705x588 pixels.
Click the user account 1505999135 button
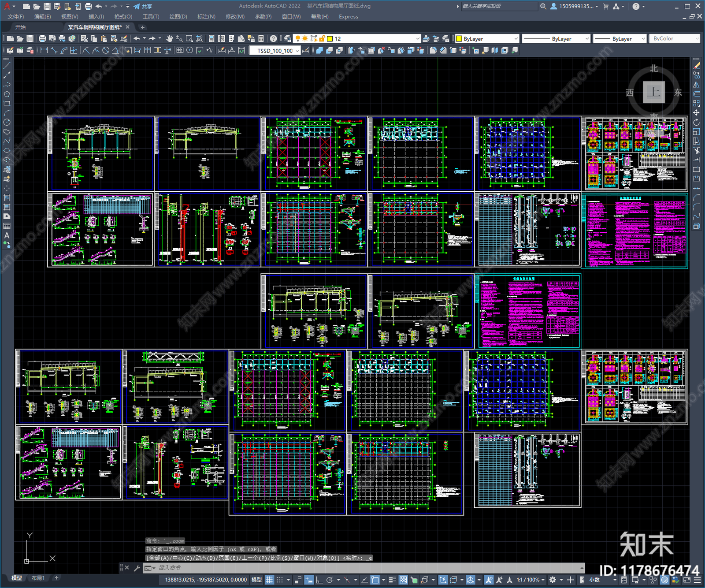(574, 6)
